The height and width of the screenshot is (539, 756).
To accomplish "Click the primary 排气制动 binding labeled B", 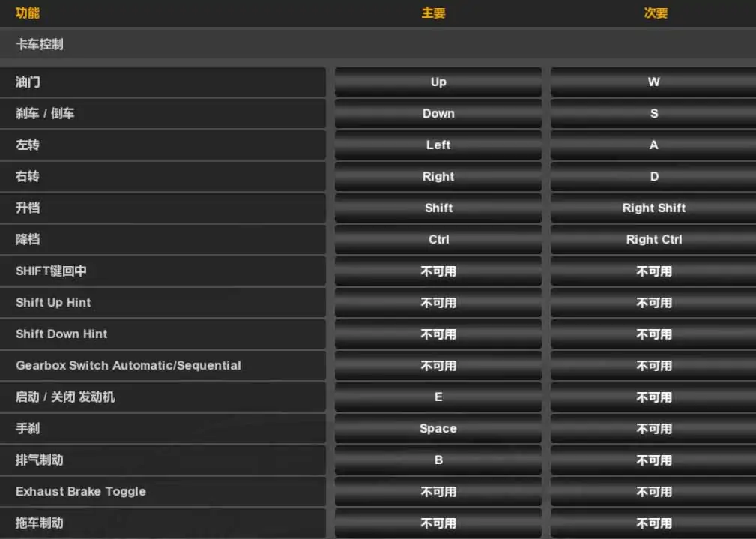I will pos(438,460).
